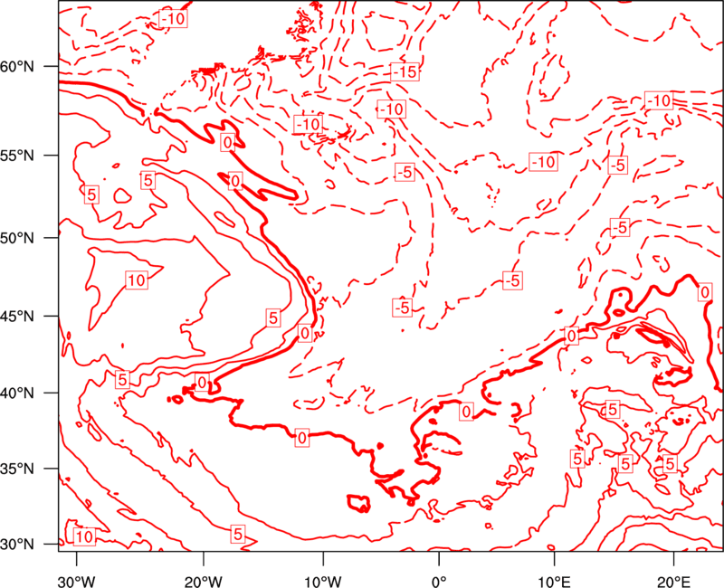
Task: Select the 45°N latitude axis label
Action: 17,316
